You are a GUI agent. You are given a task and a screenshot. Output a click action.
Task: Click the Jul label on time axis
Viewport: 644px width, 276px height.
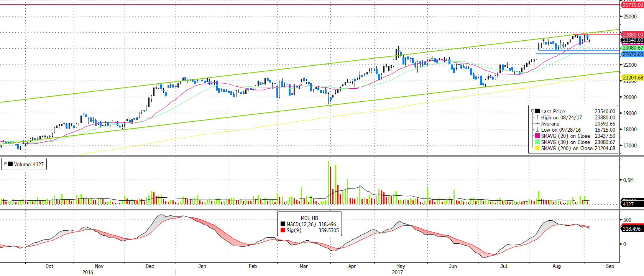click(x=504, y=266)
